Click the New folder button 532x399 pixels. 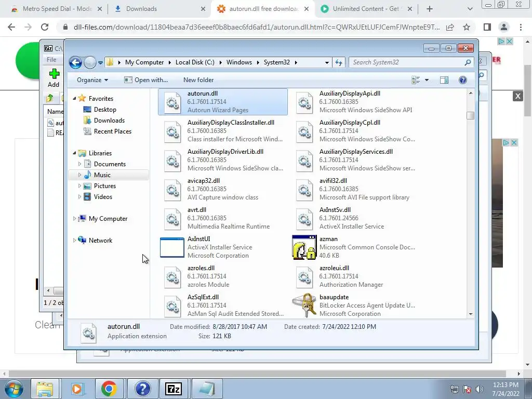(x=198, y=80)
